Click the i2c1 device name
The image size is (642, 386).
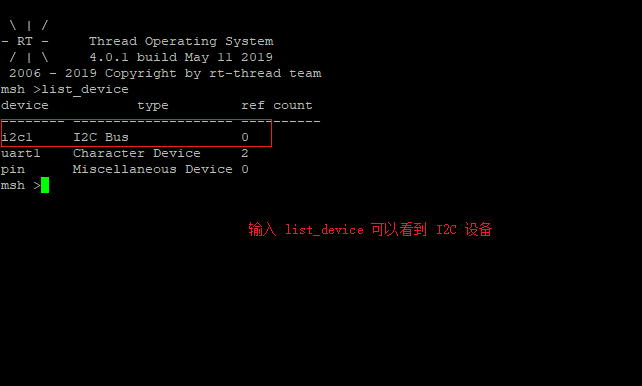(x=17, y=137)
